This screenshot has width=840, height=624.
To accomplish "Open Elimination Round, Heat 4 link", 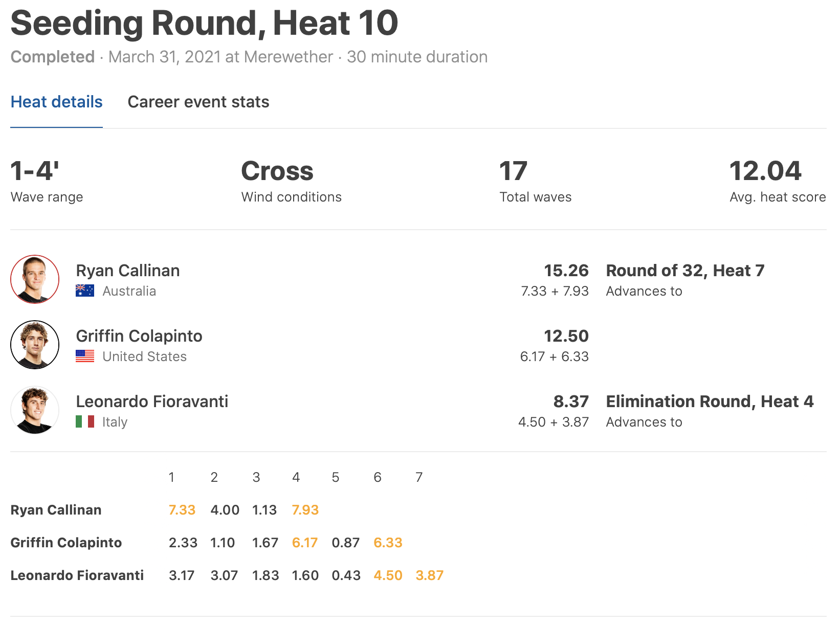I will (710, 402).
